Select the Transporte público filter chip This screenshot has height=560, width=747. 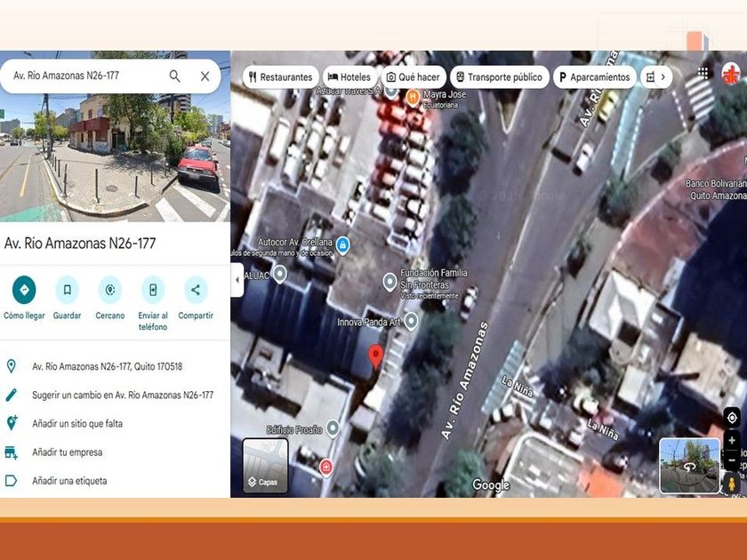tap(499, 77)
